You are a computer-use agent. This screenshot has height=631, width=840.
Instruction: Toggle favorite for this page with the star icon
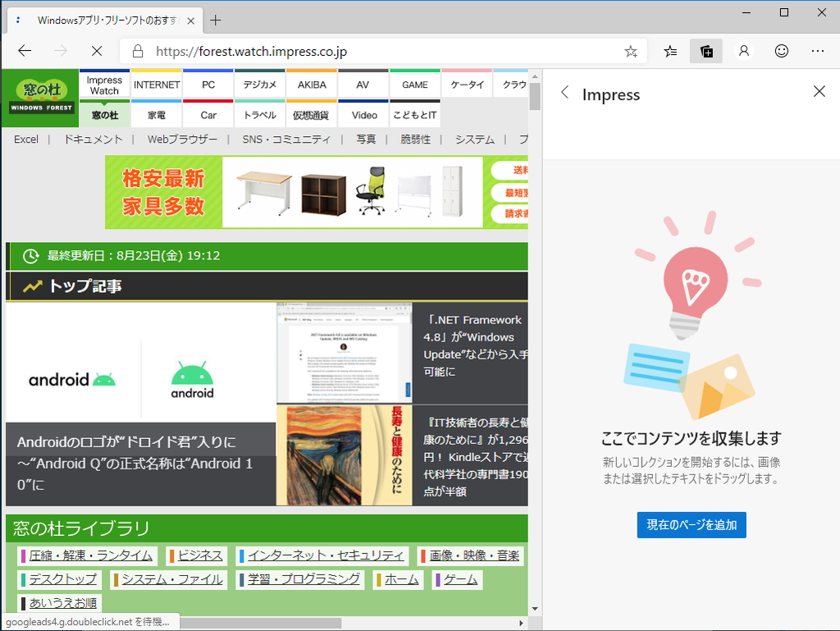point(631,51)
